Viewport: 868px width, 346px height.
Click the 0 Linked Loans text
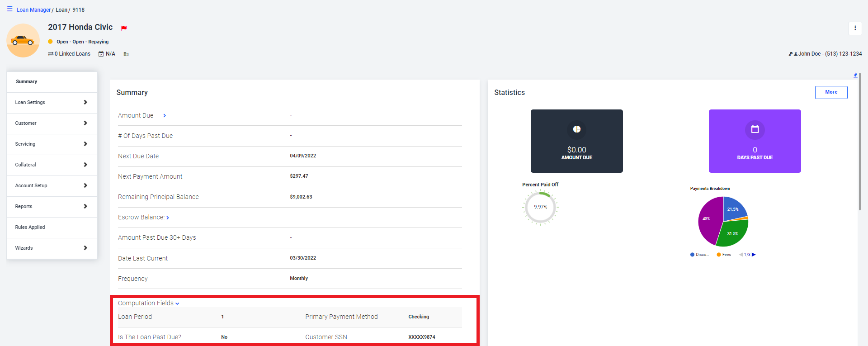coord(72,54)
